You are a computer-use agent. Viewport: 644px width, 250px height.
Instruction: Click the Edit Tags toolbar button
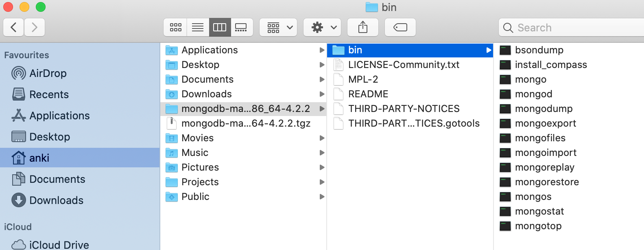tap(400, 27)
